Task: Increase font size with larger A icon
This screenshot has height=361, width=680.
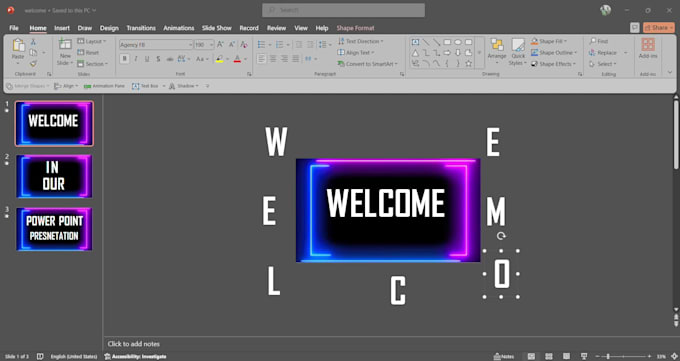Action: tap(220, 45)
